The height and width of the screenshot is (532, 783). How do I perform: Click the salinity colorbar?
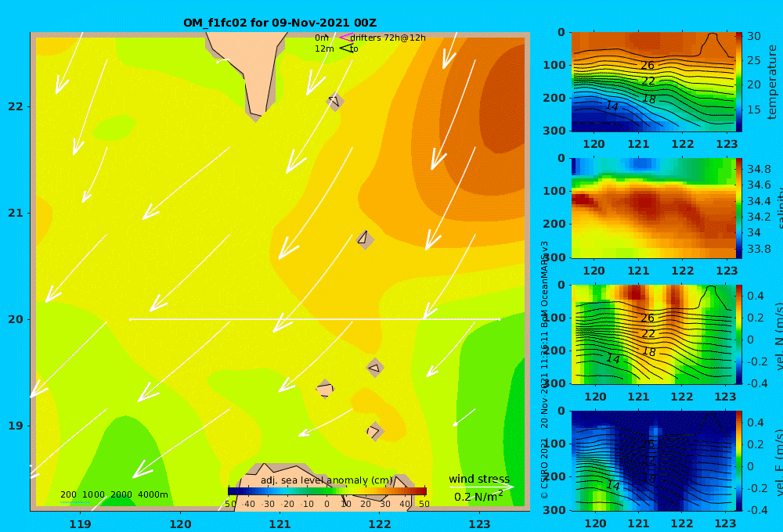point(738,208)
